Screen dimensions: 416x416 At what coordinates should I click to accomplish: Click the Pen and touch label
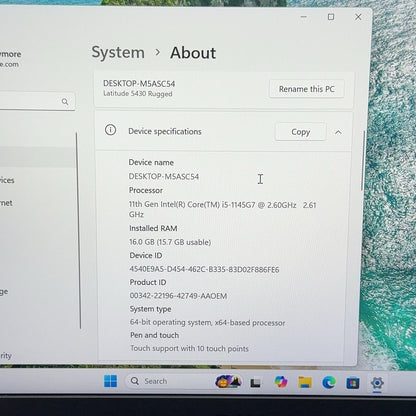154,335
